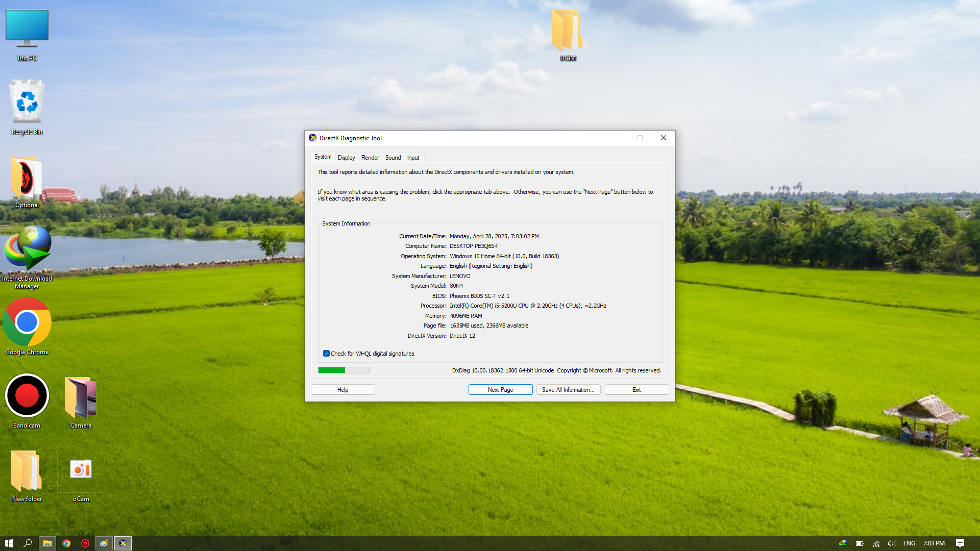Screen dimensions: 980x551
Task: Click the processor value i5-5200U text
Action: [528, 306]
